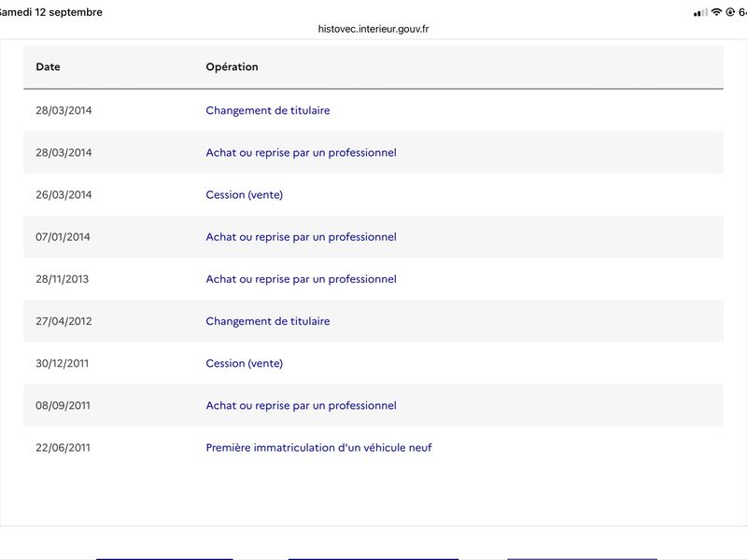Viewport: 747px width, 560px height.
Task: Open Cession (vente) dated 30/12/2011
Action: 245,363
